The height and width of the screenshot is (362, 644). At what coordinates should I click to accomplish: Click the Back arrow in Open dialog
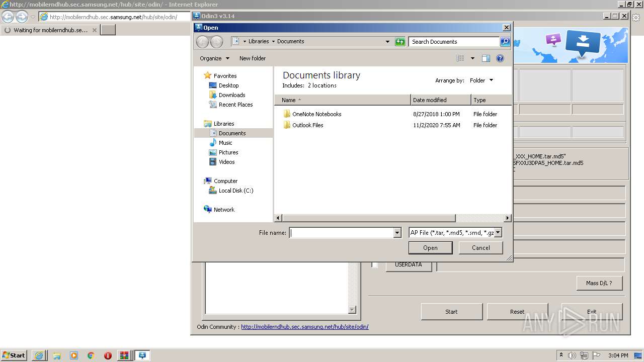click(x=202, y=42)
